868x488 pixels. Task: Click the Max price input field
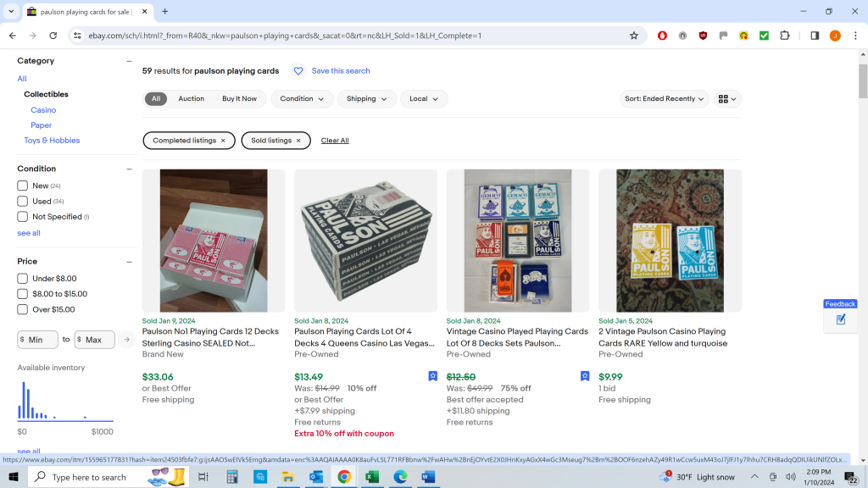click(95, 340)
